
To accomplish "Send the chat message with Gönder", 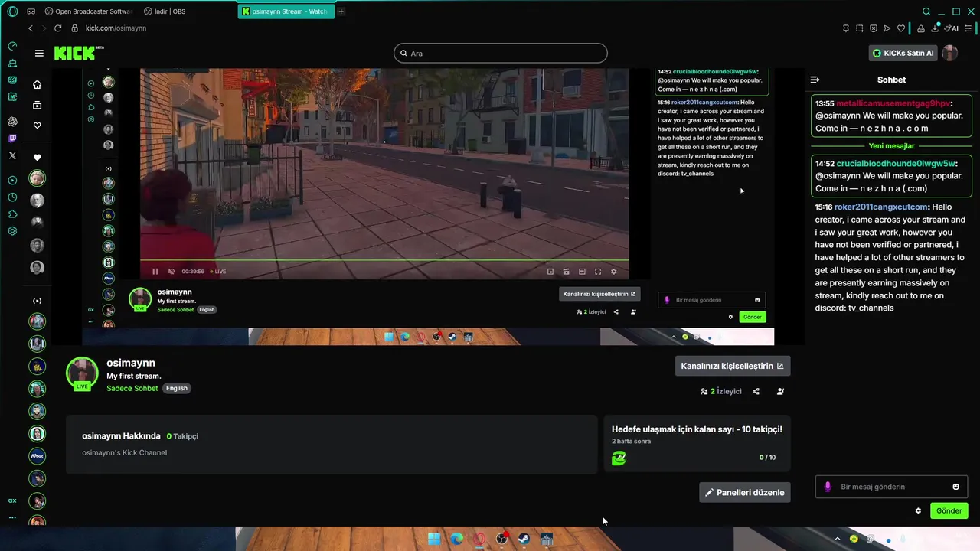I will coord(949,510).
